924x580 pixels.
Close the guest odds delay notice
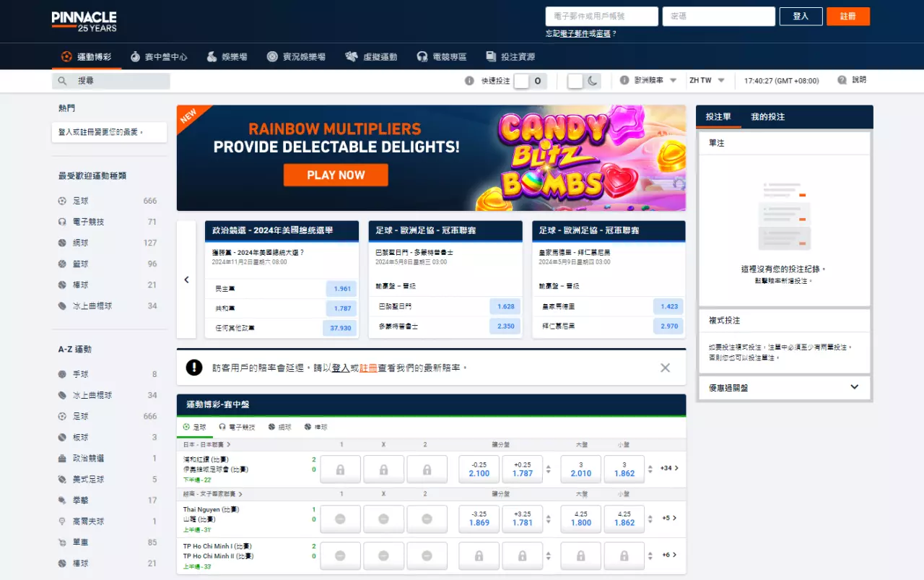pyautogui.click(x=665, y=368)
